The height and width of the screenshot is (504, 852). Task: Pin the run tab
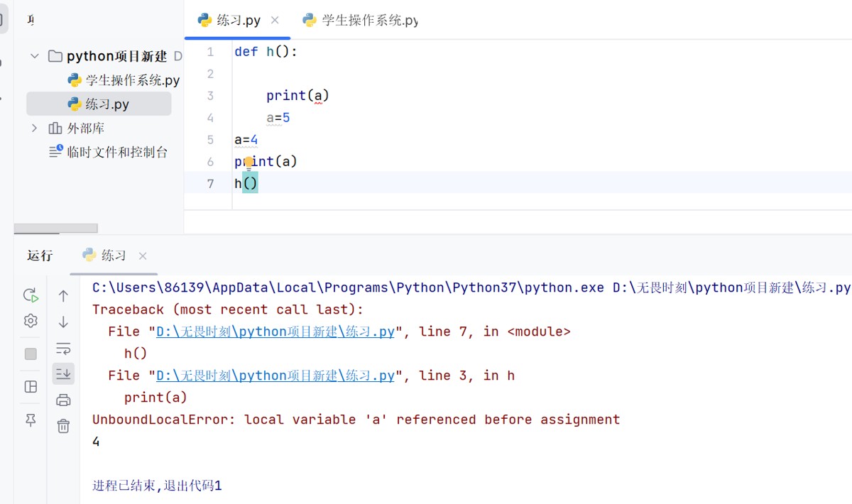[x=31, y=420]
